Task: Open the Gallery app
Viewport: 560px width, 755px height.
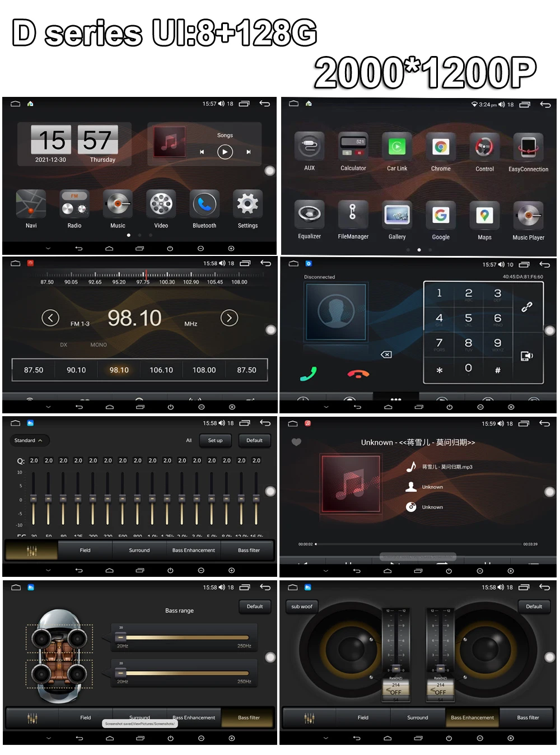Action: click(x=397, y=215)
